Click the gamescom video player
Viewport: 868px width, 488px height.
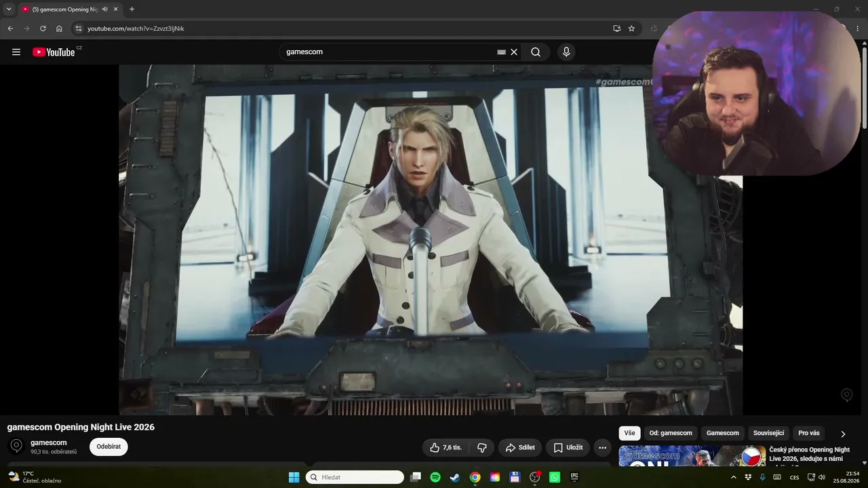[431, 239]
